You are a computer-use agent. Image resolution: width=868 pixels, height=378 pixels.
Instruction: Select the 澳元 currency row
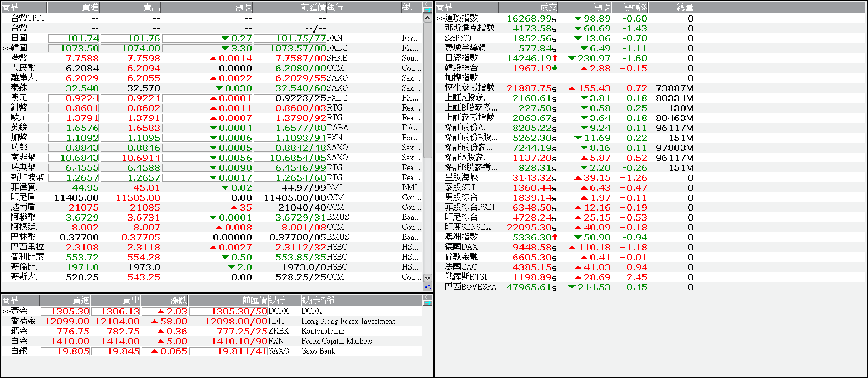point(212,98)
